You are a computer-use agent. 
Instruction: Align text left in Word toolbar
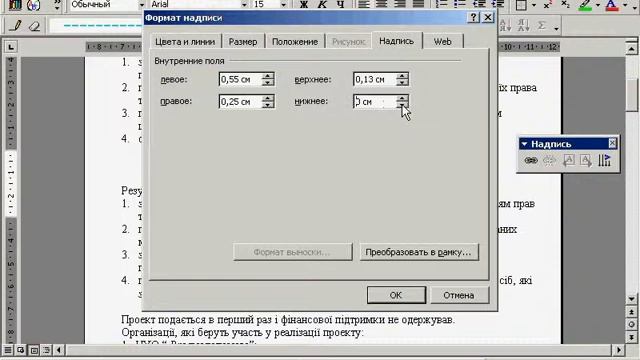pos(363,4)
